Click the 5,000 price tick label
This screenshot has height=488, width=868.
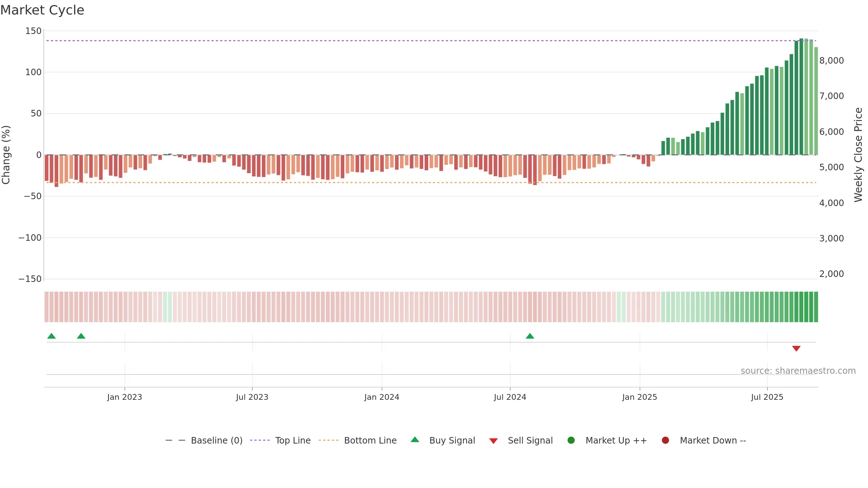(831, 167)
